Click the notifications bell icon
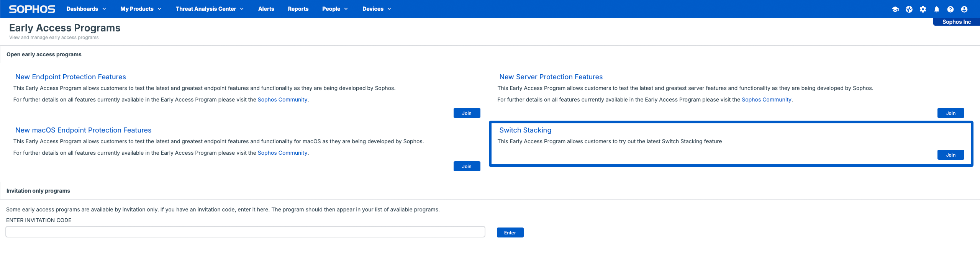Image resolution: width=980 pixels, height=257 pixels. (937, 9)
